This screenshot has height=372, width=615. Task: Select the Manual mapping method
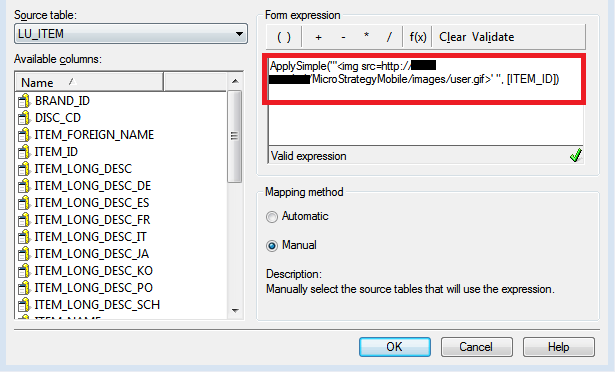coord(272,246)
